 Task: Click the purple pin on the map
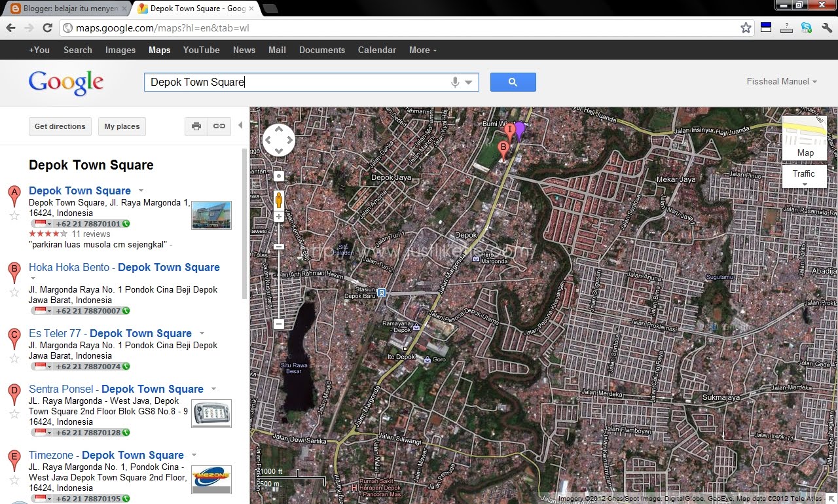[520, 130]
